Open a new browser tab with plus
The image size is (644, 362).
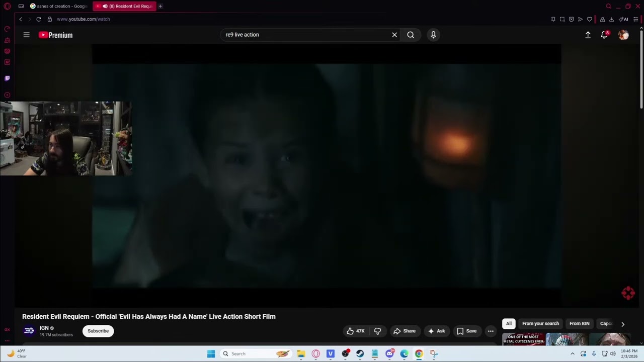(x=160, y=6)
